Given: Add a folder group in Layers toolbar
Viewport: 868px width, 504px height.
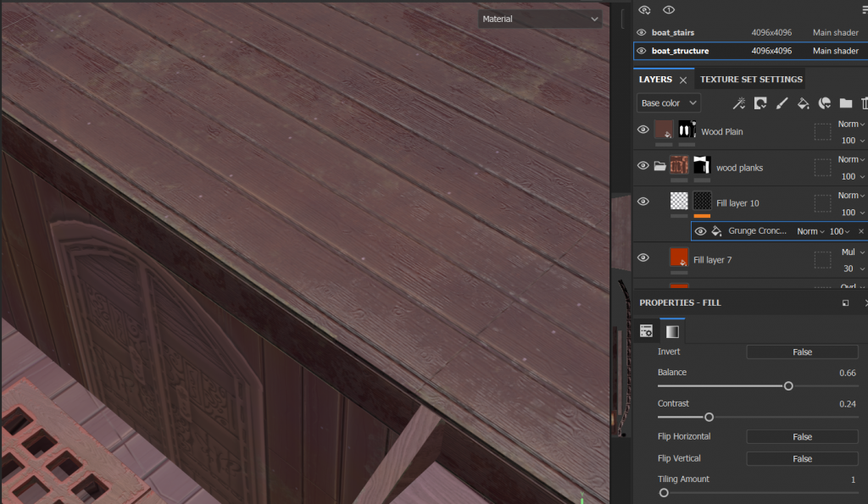Looking at the screenshot, I should 846,103.
